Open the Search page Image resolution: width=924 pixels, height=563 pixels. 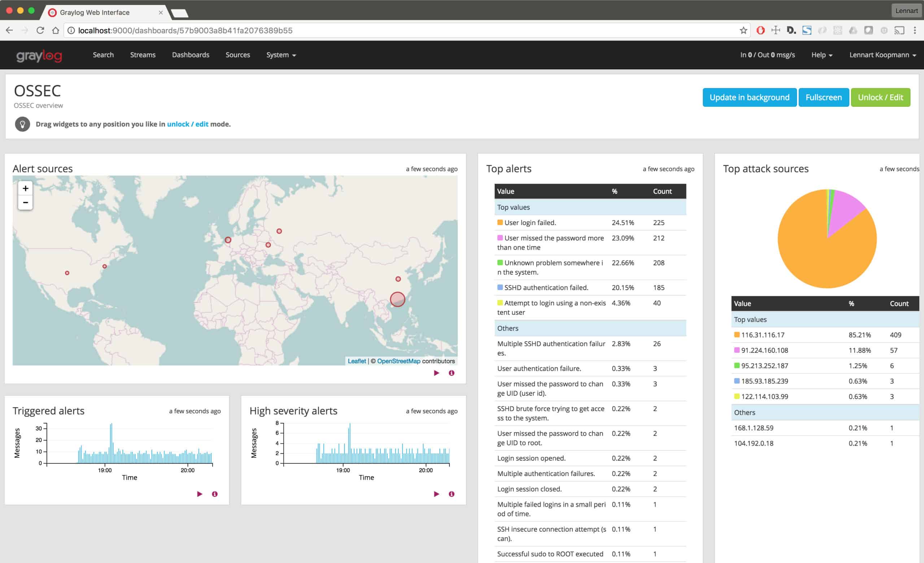point(103,55)
